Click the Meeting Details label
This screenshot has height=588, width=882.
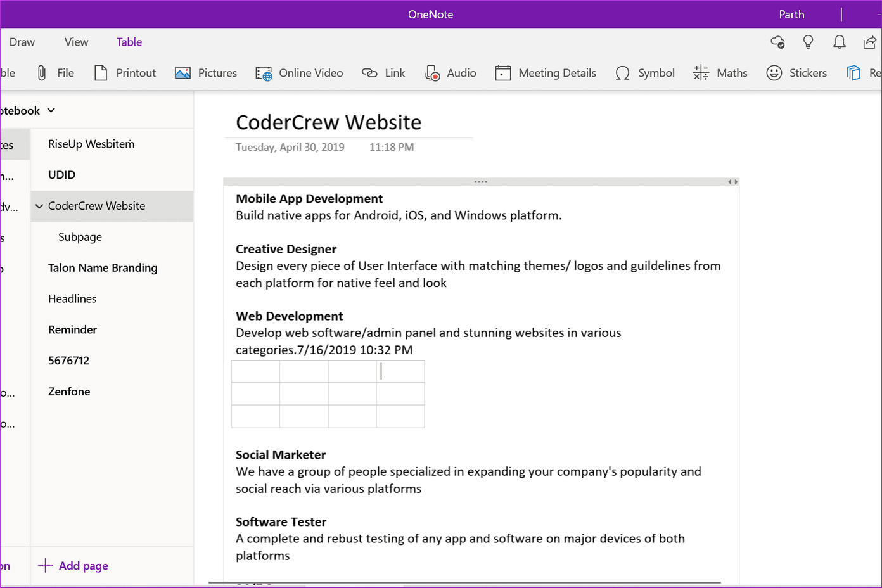click(557, 73)
